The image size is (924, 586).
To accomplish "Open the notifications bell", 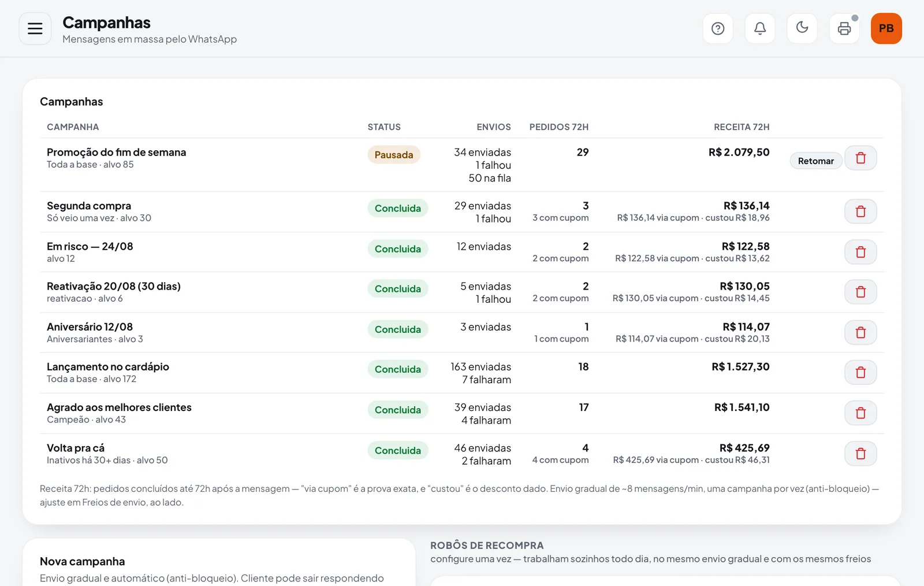I will 760,28.
